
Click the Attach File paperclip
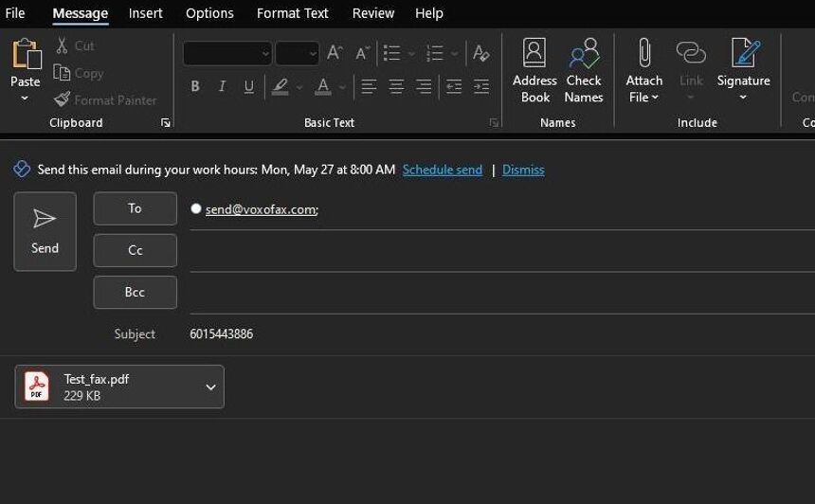(644, 53)
